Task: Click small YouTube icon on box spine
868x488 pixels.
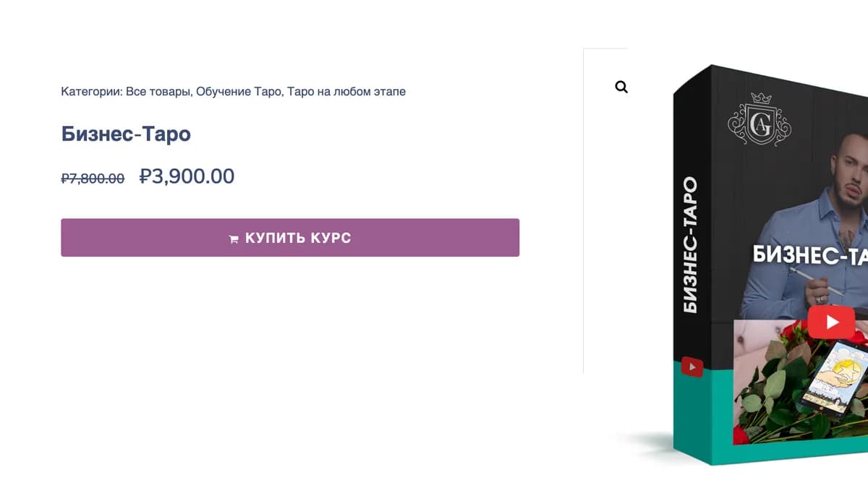Action: coord(692,367)
